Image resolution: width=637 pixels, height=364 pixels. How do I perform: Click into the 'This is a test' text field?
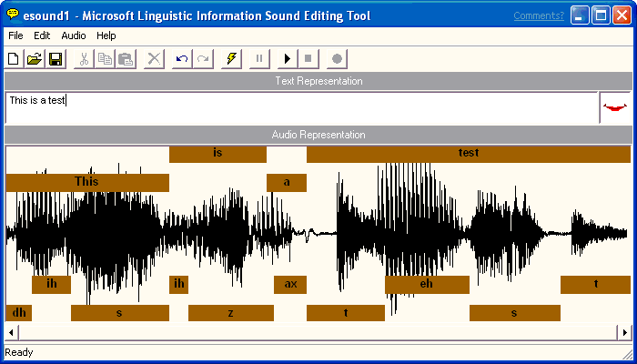click(x=301, y=107)
